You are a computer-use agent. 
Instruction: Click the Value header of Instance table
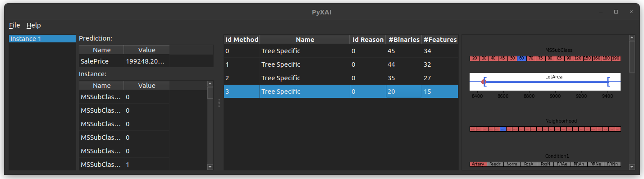pyautogui.click(x=146, y=85)
